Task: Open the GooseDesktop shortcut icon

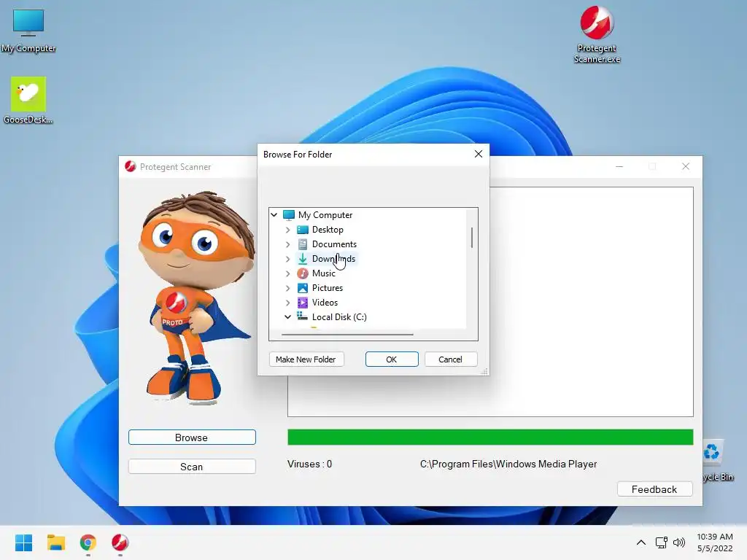Action: pos(28,101)
